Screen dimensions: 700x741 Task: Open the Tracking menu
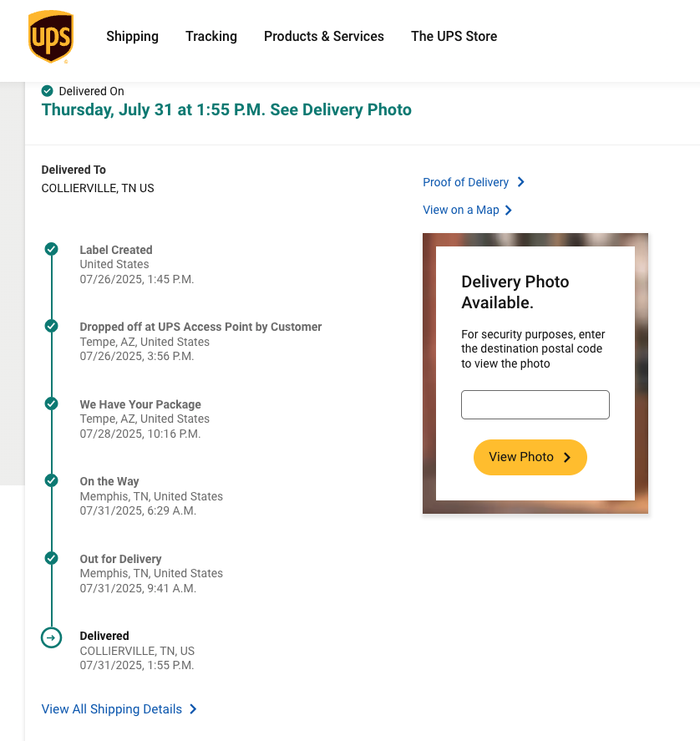(x=211, y=37)
